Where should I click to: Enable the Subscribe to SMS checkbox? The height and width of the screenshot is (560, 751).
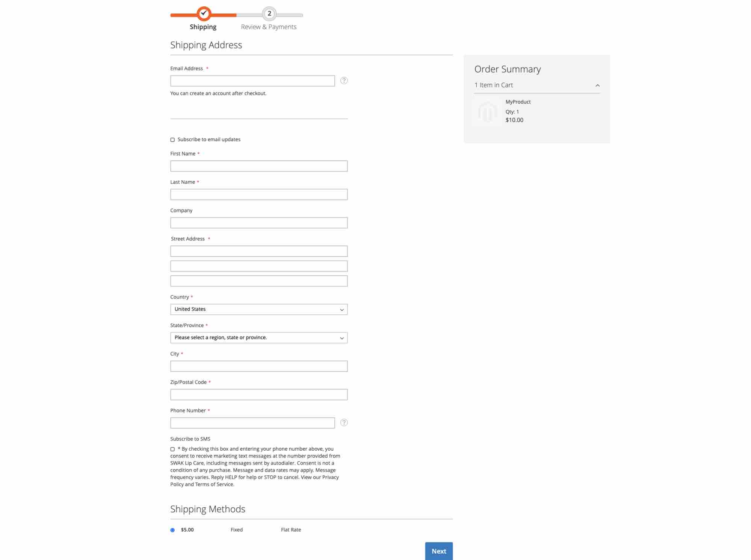[172, 450]
